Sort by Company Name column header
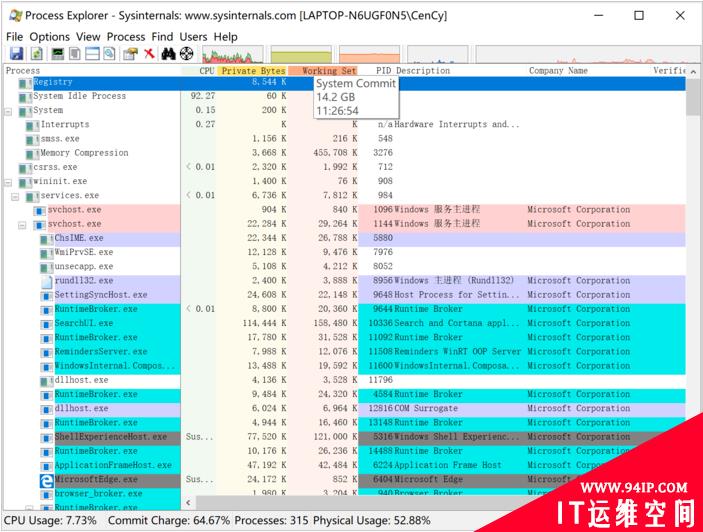The height and width of the screenshot is (532, 703). point(558,70)
